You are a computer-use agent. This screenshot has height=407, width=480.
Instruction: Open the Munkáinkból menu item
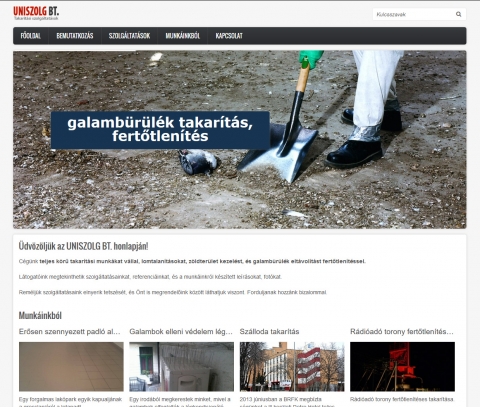click(183, 36)
